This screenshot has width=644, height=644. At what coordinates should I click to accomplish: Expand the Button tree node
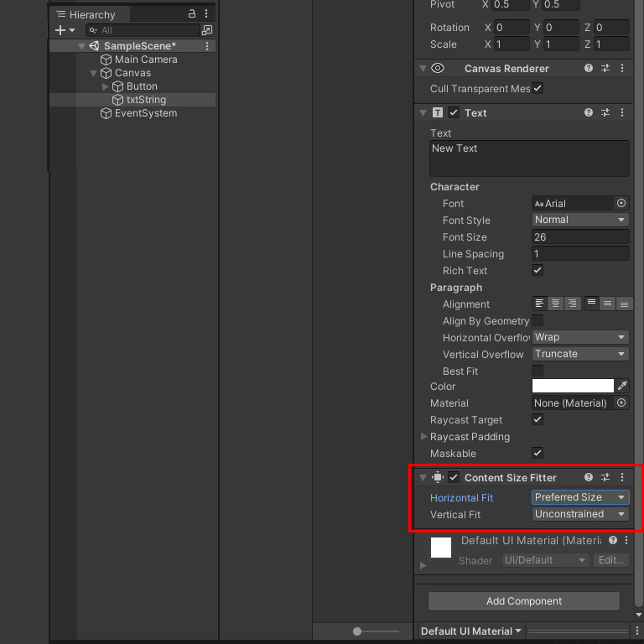[105, 86]
